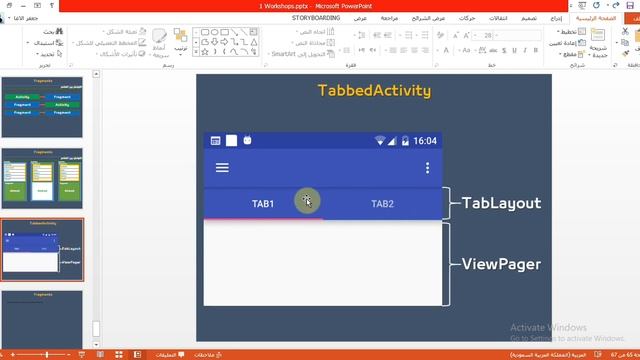Toggle Notes (ملاحظات) pane in status bar

point(208,355)
